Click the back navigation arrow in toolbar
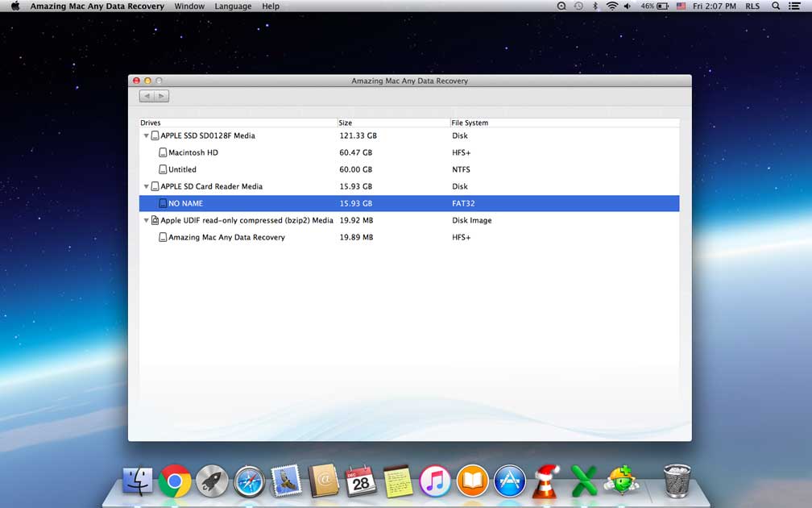Image resolution: width=812 pixels, height=508 pixels. point(147,96)
